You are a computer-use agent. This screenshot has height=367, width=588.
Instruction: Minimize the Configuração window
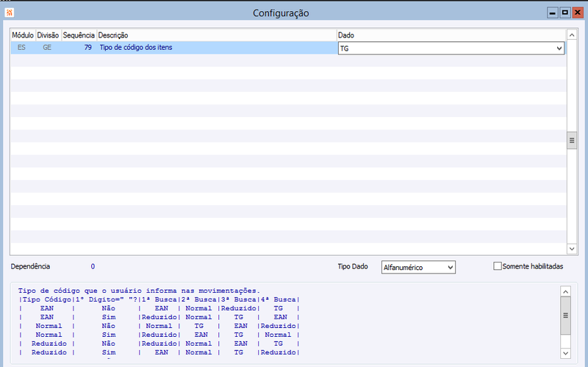553,13
